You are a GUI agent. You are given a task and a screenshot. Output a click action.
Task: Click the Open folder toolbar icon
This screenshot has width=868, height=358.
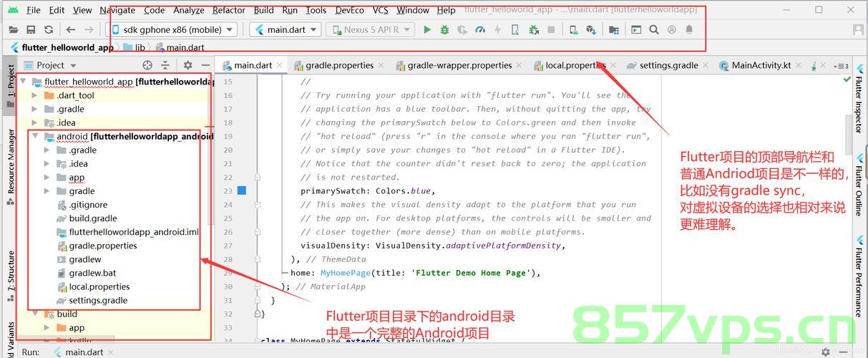click(x=14, y=29)
